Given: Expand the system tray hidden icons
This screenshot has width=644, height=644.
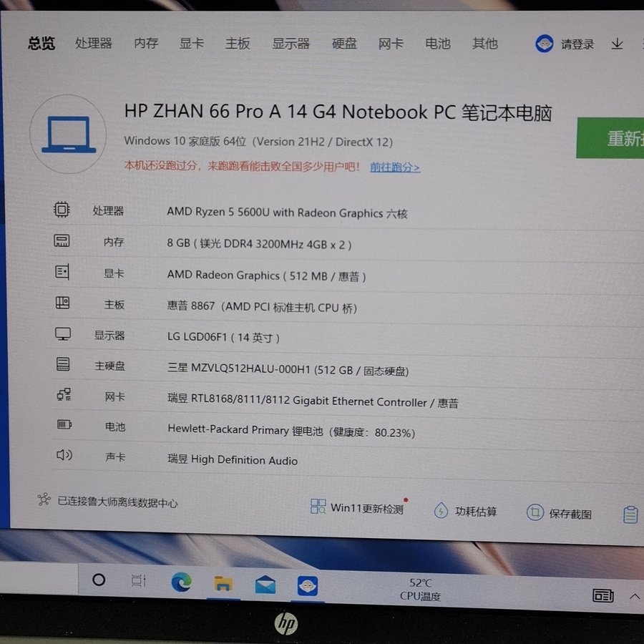Looking at the screenshot, I should (634, 596).
